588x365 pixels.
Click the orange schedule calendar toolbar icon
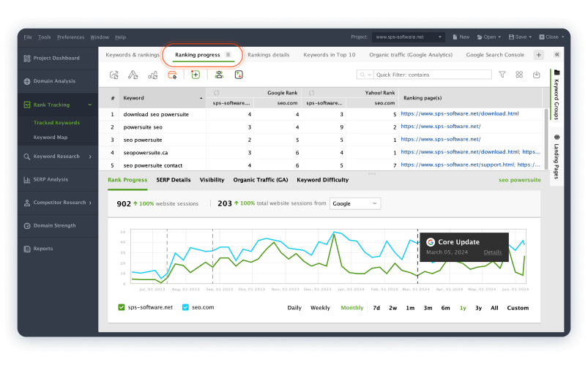[x=172, y=75]
